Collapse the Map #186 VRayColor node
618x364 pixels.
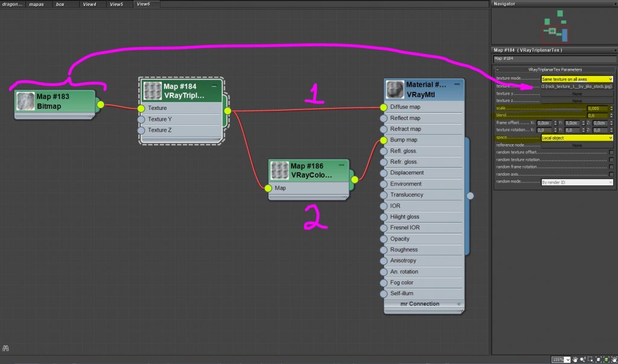(340, 165)
